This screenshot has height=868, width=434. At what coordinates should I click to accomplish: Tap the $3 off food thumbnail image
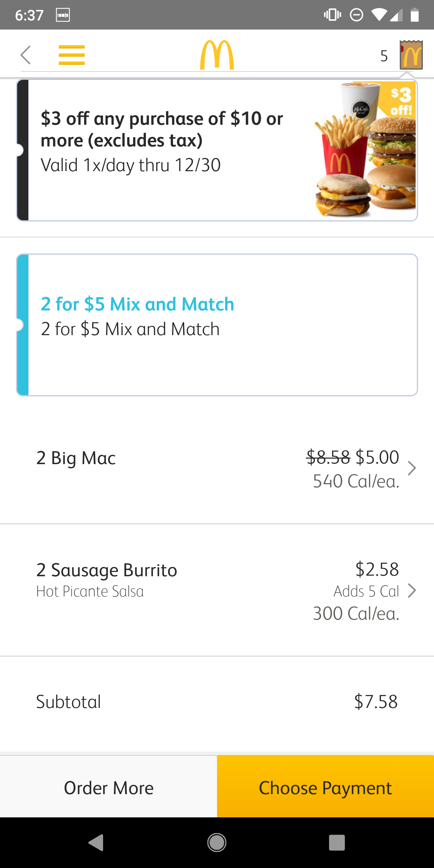(x=366, y=150)
